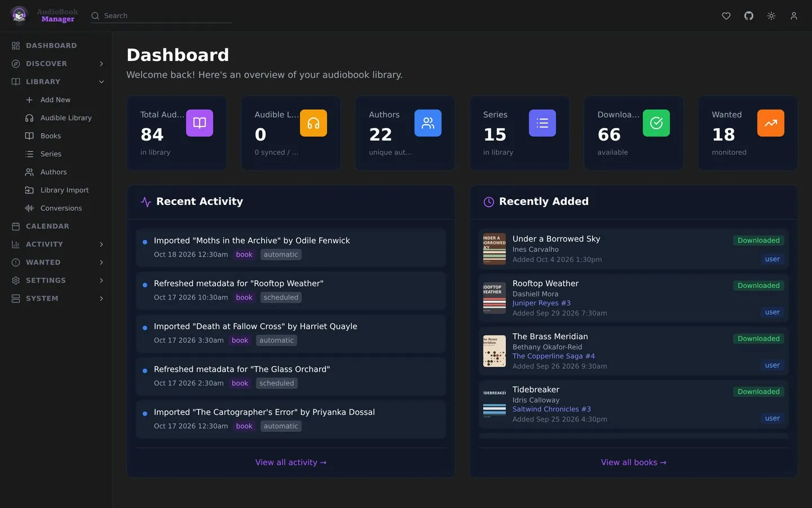
Task: Open favorites via the heart icon
Action: [726, 16]
